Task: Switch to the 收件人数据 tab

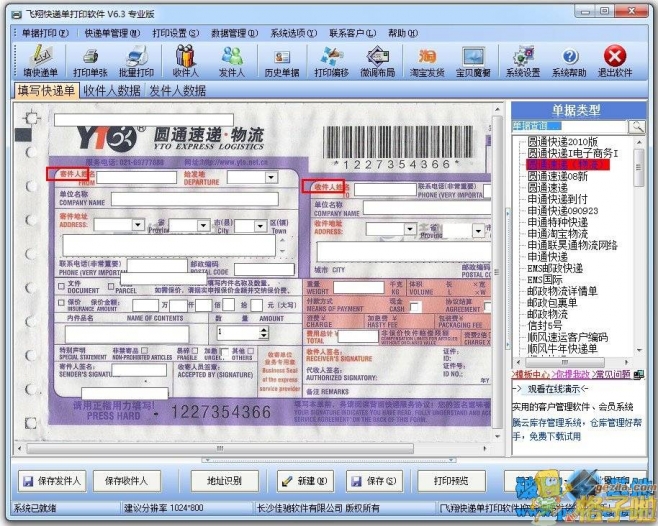Action: click(x=112, y=91)
